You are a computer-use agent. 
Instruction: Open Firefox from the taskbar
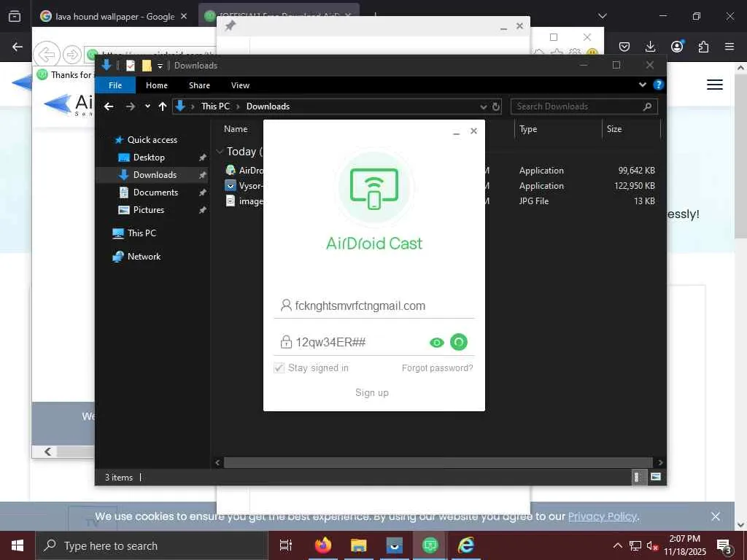click(323, 545)
